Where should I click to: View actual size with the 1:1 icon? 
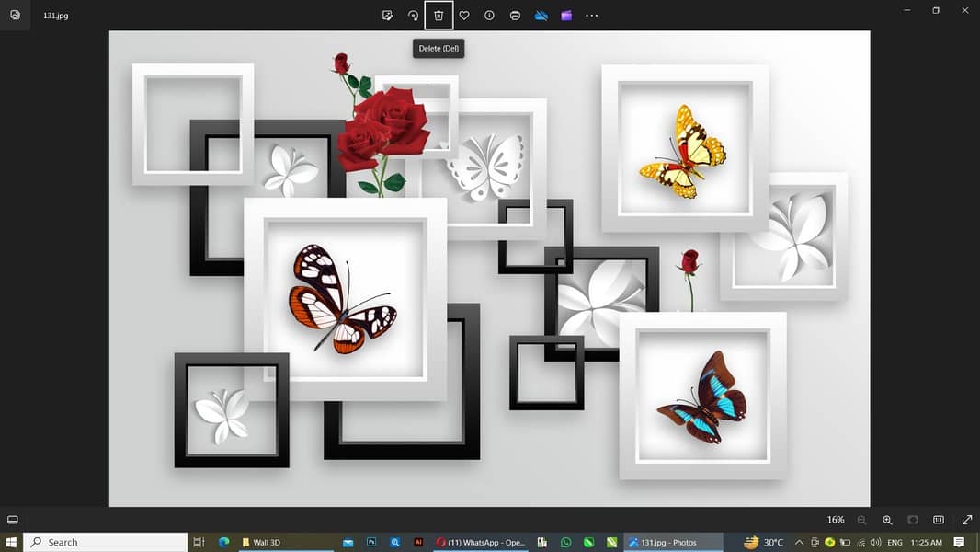click(938, 520)
